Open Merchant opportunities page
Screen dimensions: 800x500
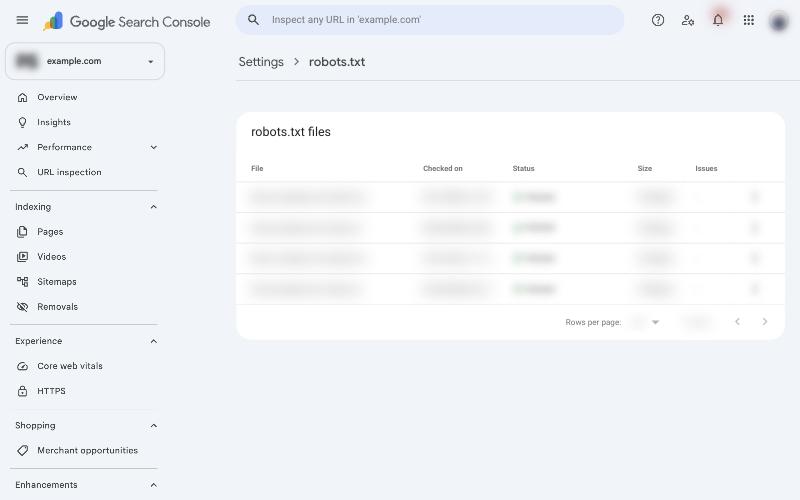pyautogui.click(x=88, y=451)
